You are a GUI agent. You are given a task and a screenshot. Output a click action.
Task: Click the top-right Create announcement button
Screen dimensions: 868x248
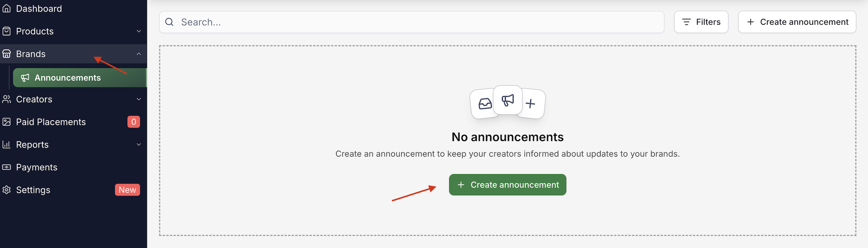tap(797, 22)
